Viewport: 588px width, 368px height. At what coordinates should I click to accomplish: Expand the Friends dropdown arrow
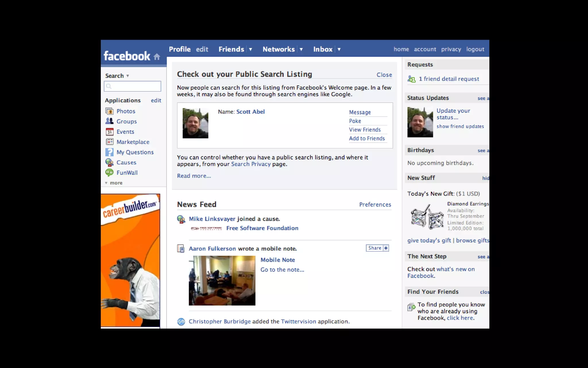point(250,49)
